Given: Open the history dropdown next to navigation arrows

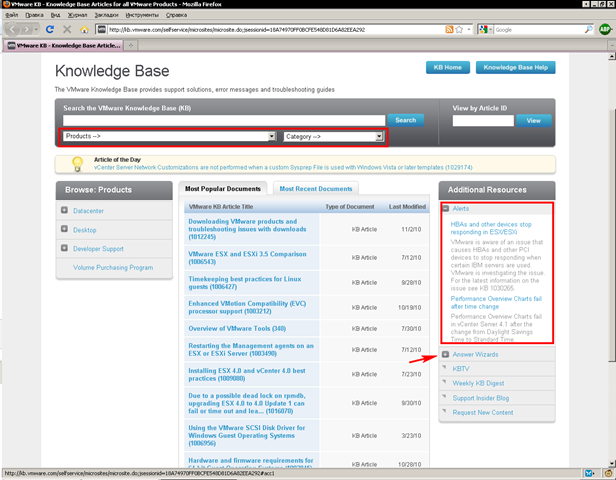Looking at the screenshot, I should [x=36, y=29].
